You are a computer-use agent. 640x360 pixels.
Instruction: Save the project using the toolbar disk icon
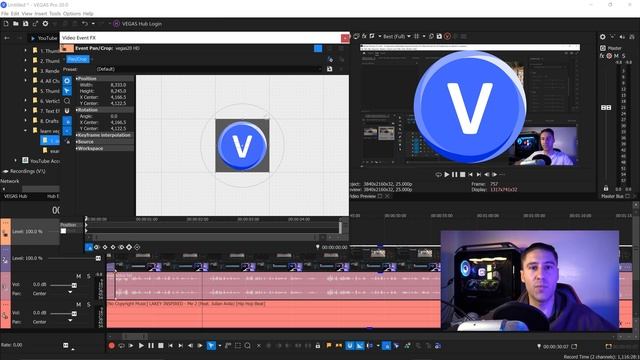point(25,24)
